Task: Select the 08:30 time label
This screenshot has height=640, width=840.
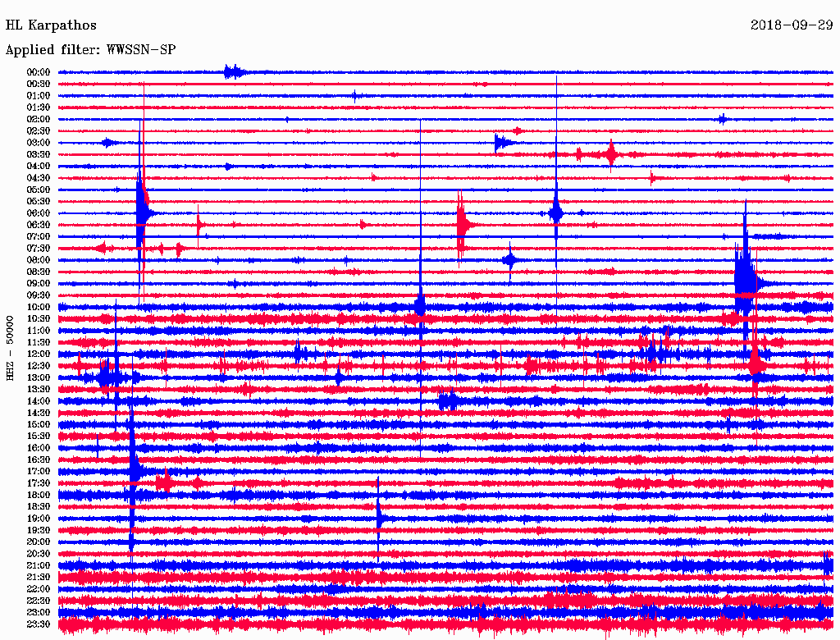Action: click(39, 272)
